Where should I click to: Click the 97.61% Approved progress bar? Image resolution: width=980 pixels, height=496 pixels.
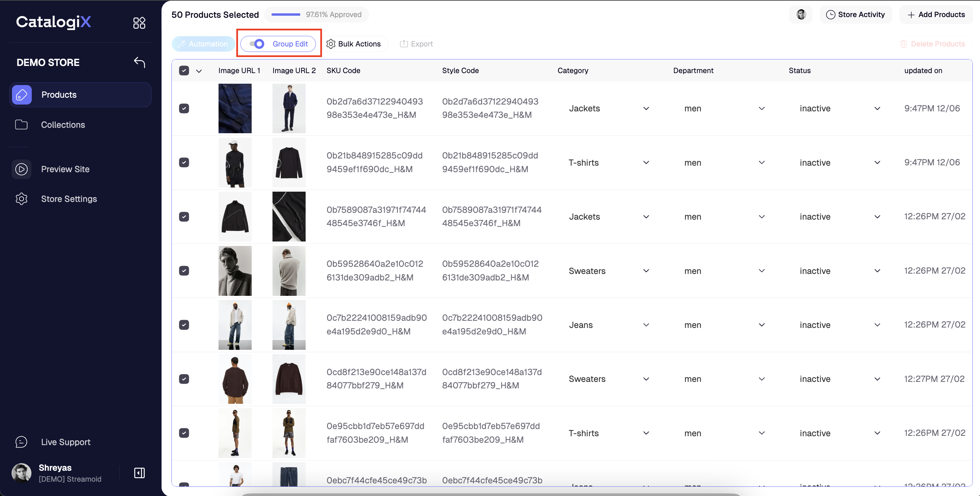pyautogui.click(x=286, y=14)
